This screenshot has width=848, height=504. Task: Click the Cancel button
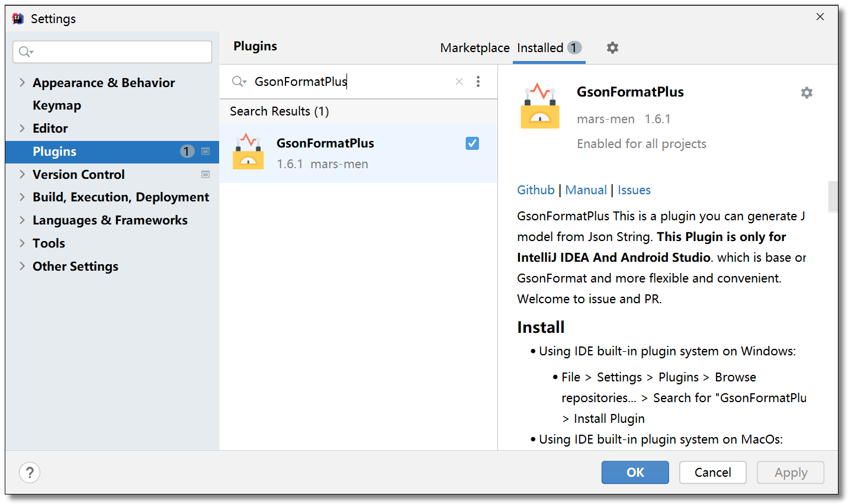(x=713, y=473)
